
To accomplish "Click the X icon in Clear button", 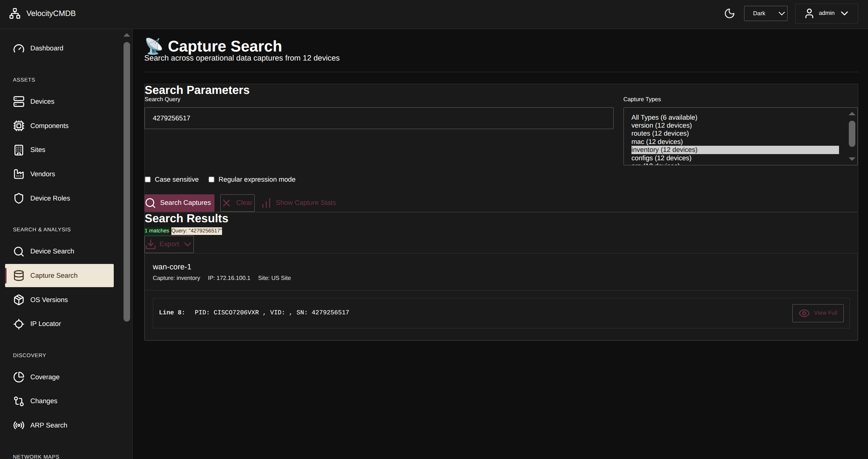I will 226,203.
